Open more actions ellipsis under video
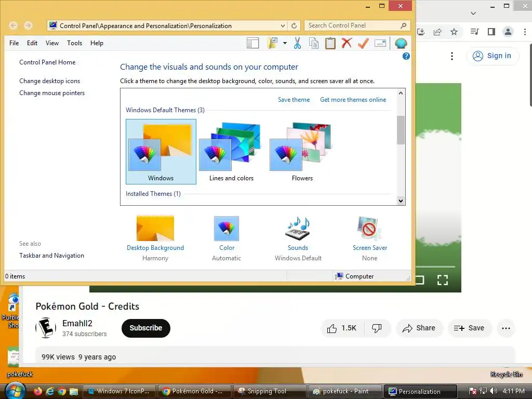 click(x=506, y=328)
